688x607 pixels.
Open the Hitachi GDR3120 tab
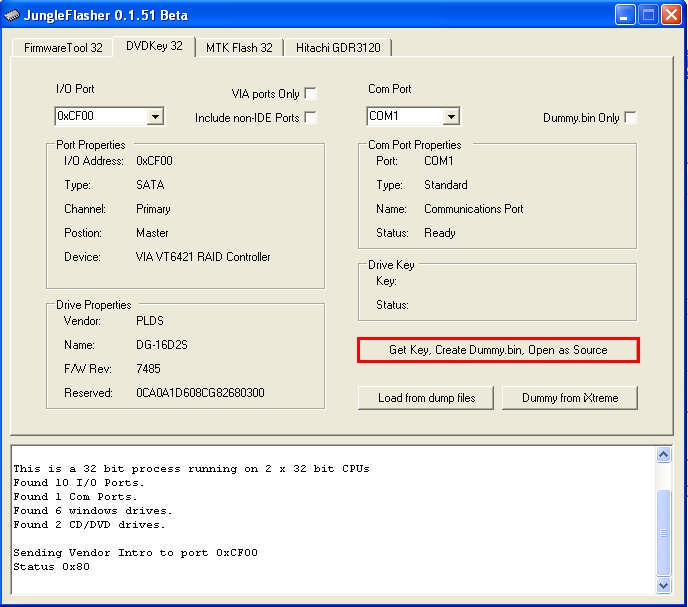coord(338,47)
